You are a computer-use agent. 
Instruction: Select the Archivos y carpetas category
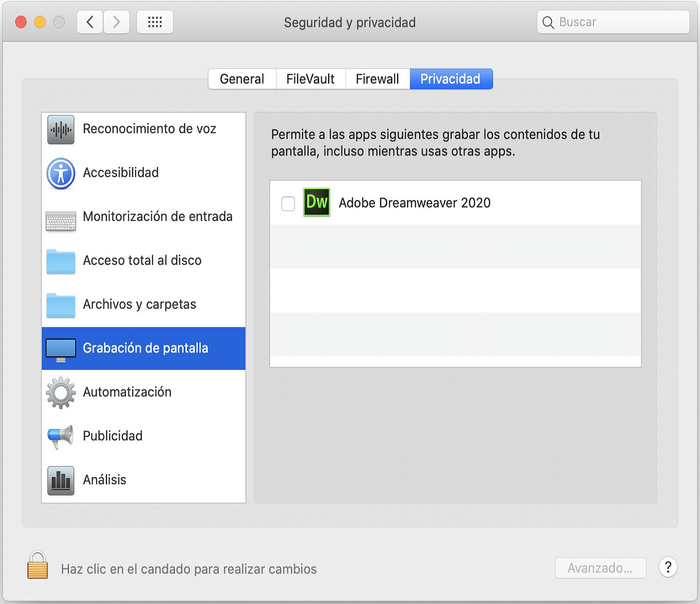(139, 305)
